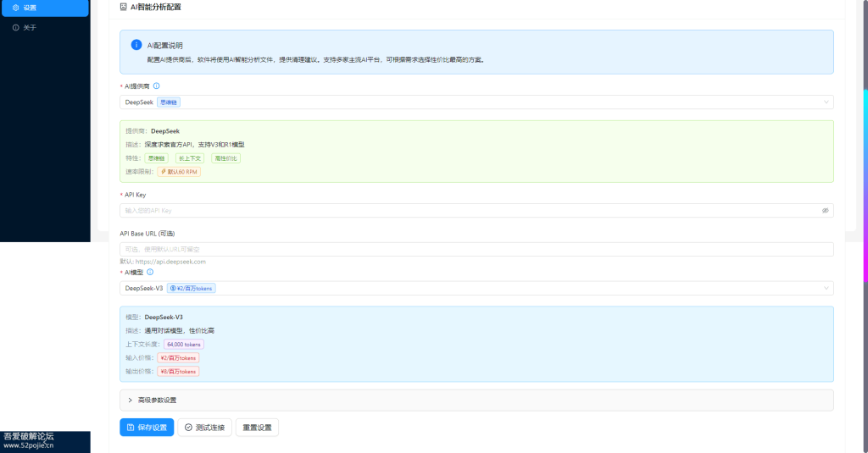Screen dimensions: 868x453
Task: Click the help icon next to AI模型
Action: (150, 272)
